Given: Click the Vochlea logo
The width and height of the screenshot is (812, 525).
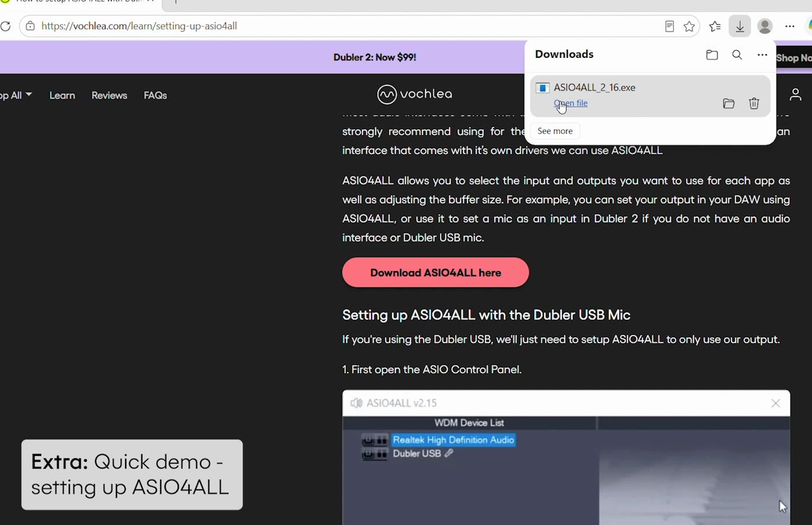Looking at the screenshot, I should (415, 94).
